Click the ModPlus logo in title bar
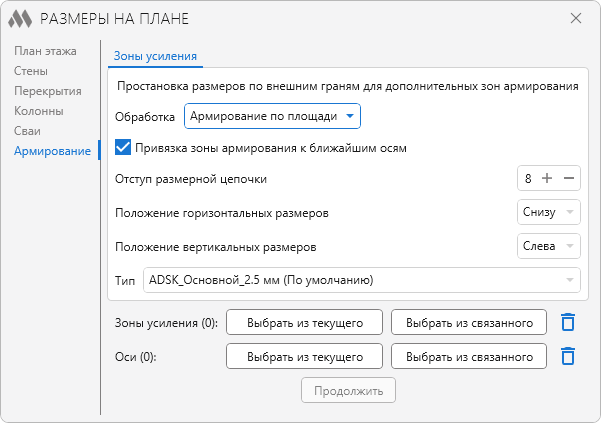 click(x=20, y=19)
